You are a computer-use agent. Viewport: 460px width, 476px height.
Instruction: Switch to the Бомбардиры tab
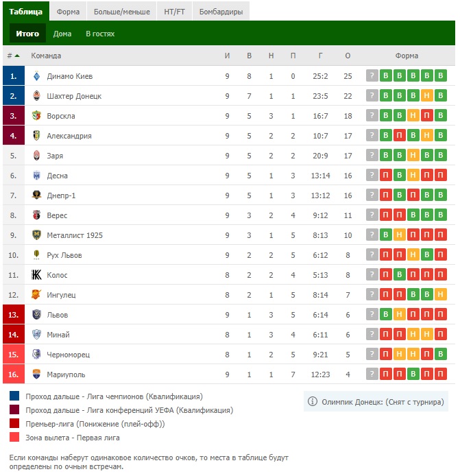221,12
